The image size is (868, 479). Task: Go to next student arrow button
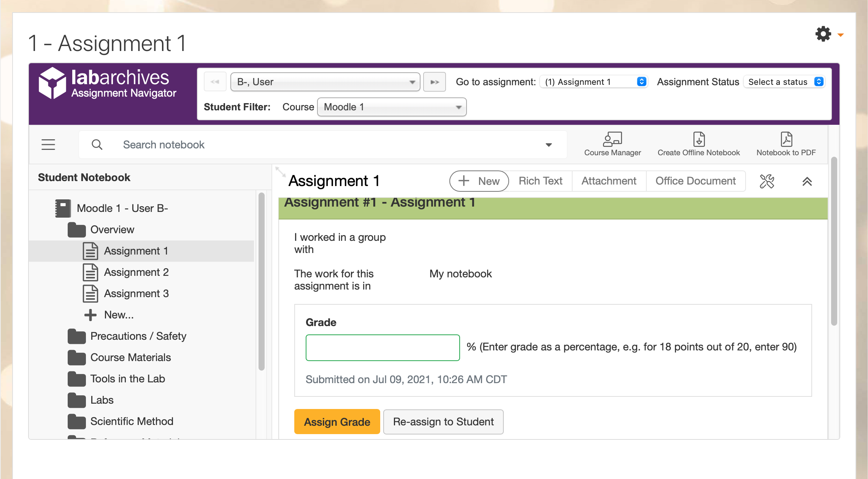tap(435, 82)
